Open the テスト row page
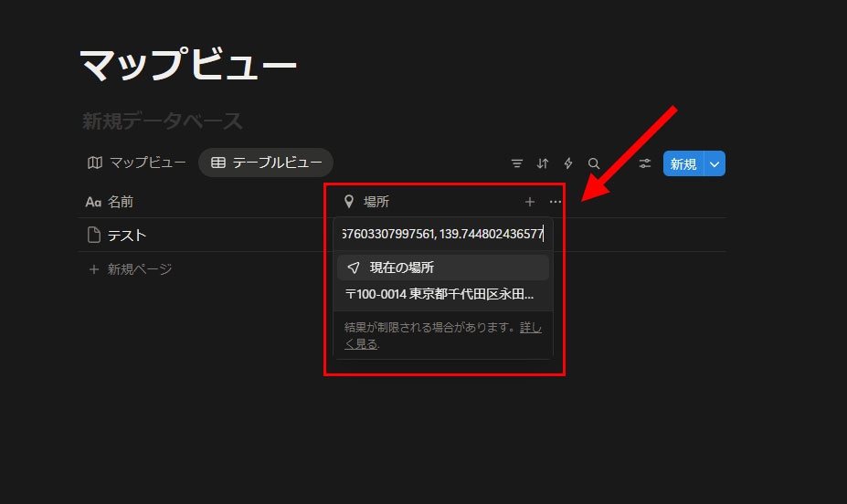847x504 pixels. [127, 236]
